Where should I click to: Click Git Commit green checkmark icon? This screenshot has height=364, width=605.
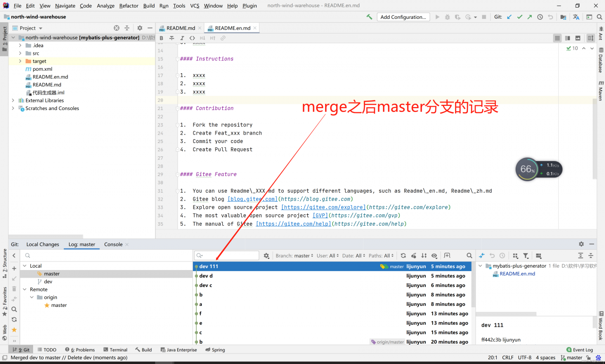(520, 17)
